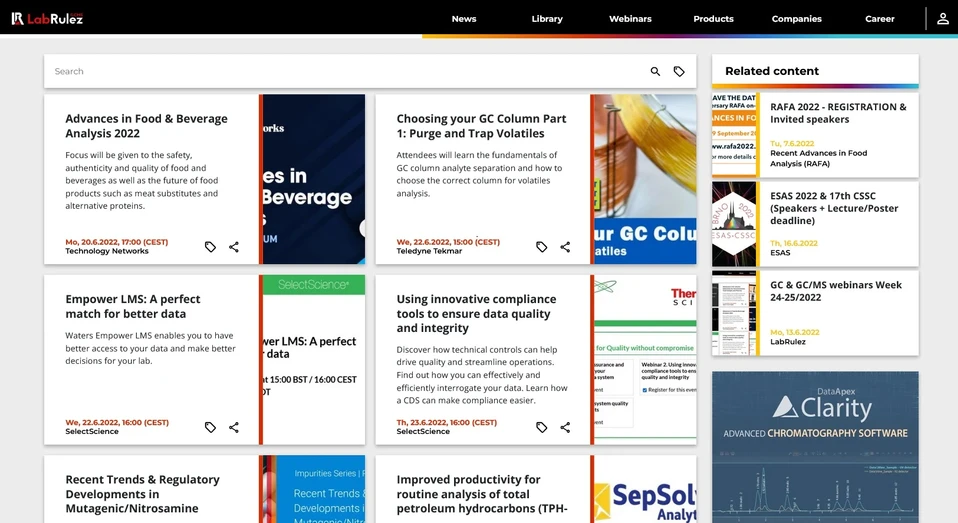The height and width of the screenshot is (523, 958).
Task: Click the SepSolve Analytical thumbnail
Action: [643, 489]
